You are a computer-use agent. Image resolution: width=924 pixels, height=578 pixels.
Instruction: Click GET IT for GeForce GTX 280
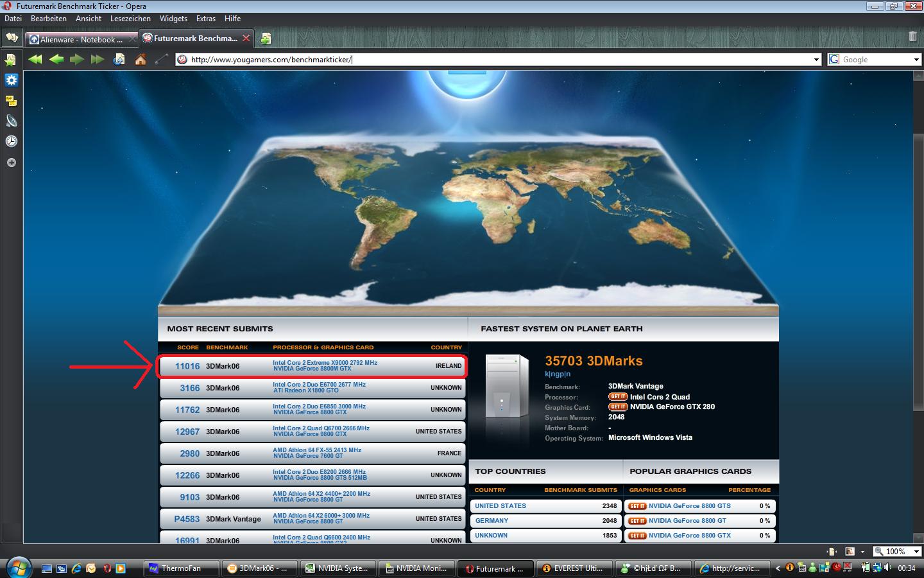click(618, 407)
